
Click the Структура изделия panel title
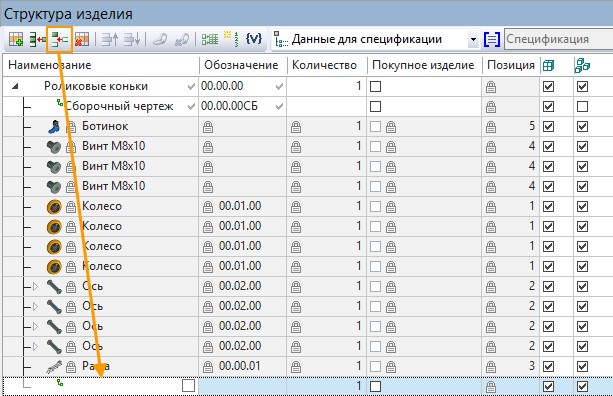[68, 14]
